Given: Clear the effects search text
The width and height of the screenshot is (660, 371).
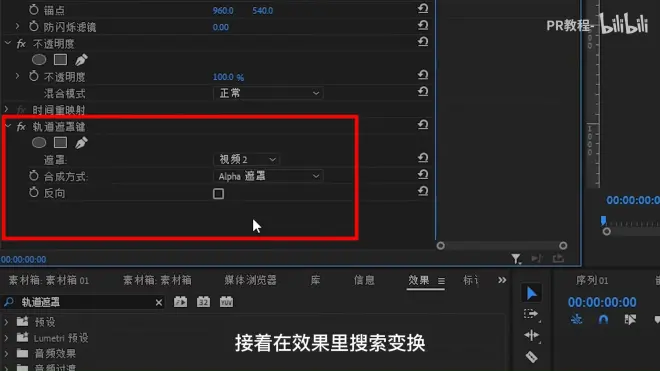Looking at the screenshot, I should [159, 302].
